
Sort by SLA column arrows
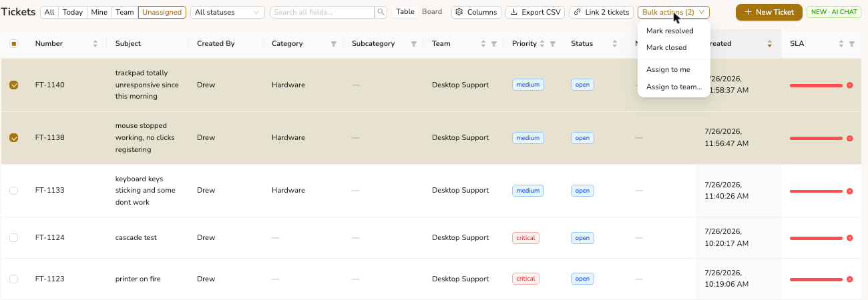tap(841, 44)
